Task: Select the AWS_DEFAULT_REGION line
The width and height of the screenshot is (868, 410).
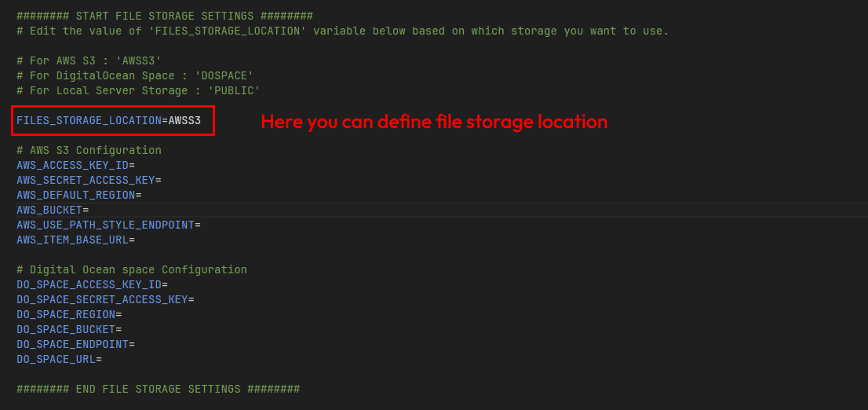Action: [x=78, y=195]
